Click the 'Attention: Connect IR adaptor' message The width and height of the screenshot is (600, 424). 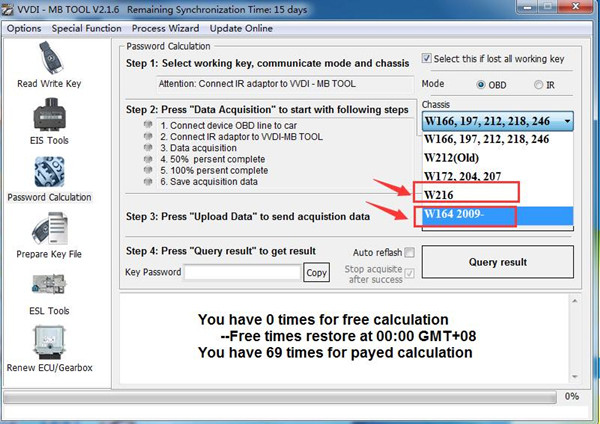pos(257,84)
